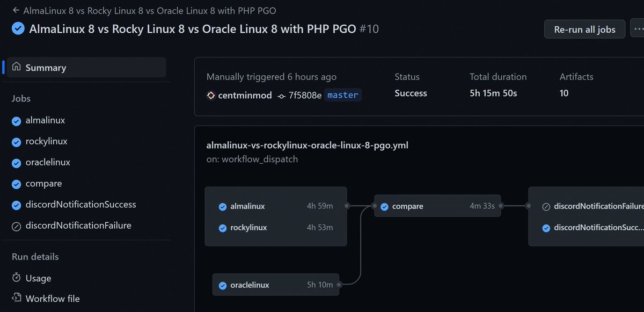Open almalinux job in workflow graph
Screen dimensions: 644x312
(276, 206)
